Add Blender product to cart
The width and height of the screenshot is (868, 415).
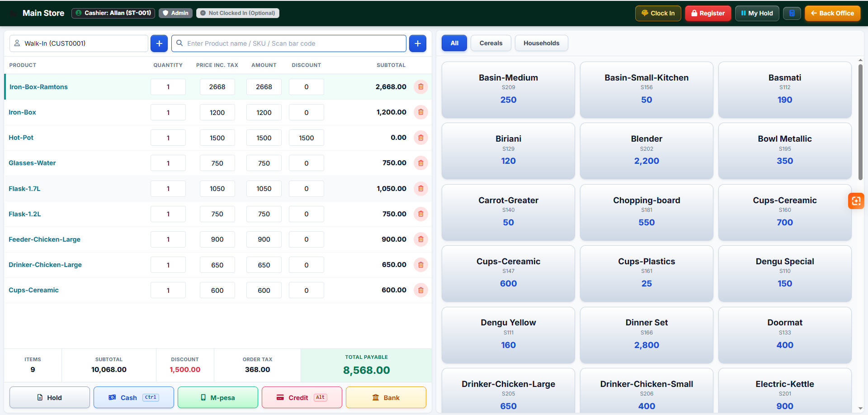click(646, 151)
